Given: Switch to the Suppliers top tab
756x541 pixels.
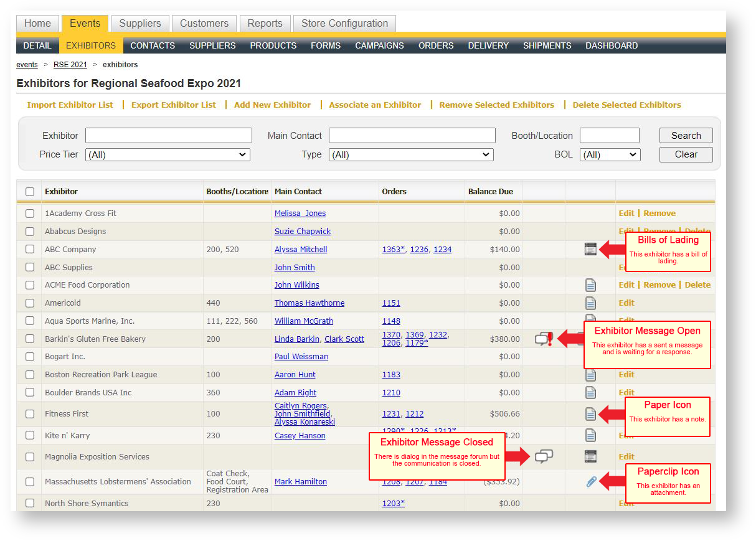Looking at the screenshot, I should [x=140, y=24].
